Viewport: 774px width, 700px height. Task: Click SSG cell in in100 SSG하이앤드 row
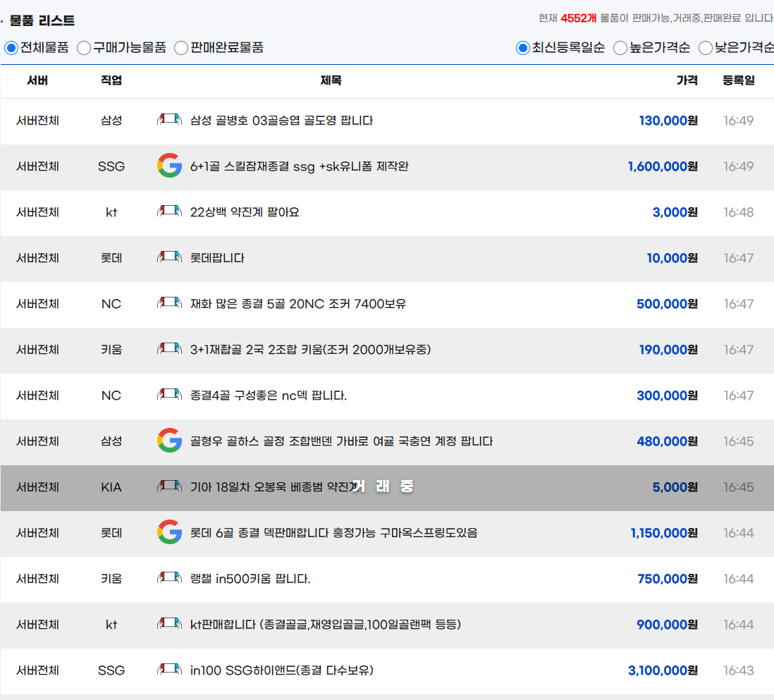111,671
